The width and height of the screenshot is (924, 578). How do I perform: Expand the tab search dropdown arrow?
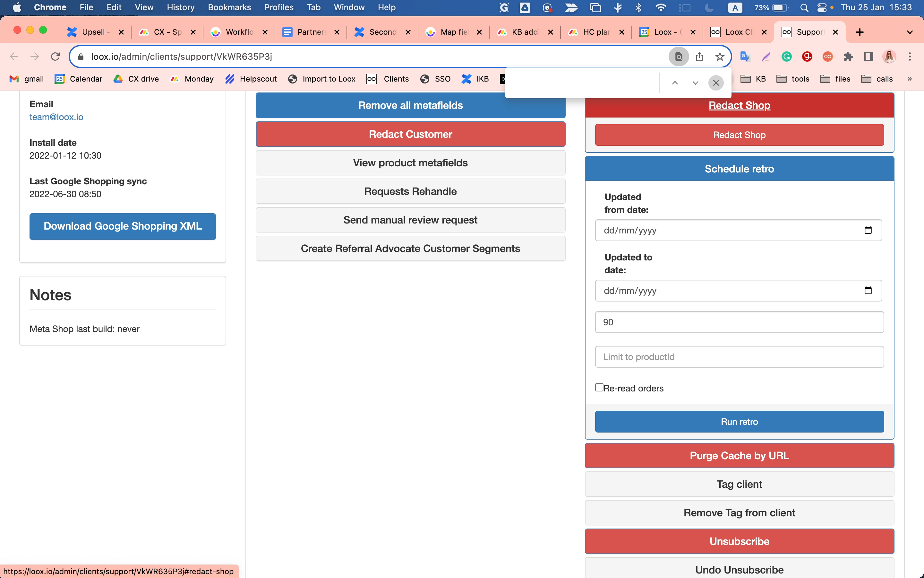point(910,32)
